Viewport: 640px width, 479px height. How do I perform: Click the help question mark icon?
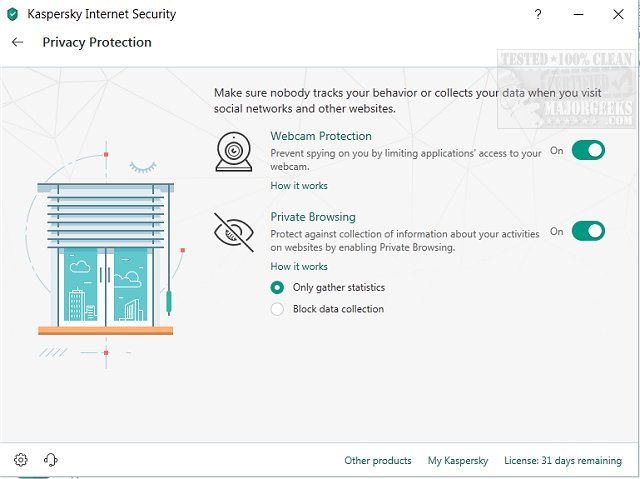(538, 14)
